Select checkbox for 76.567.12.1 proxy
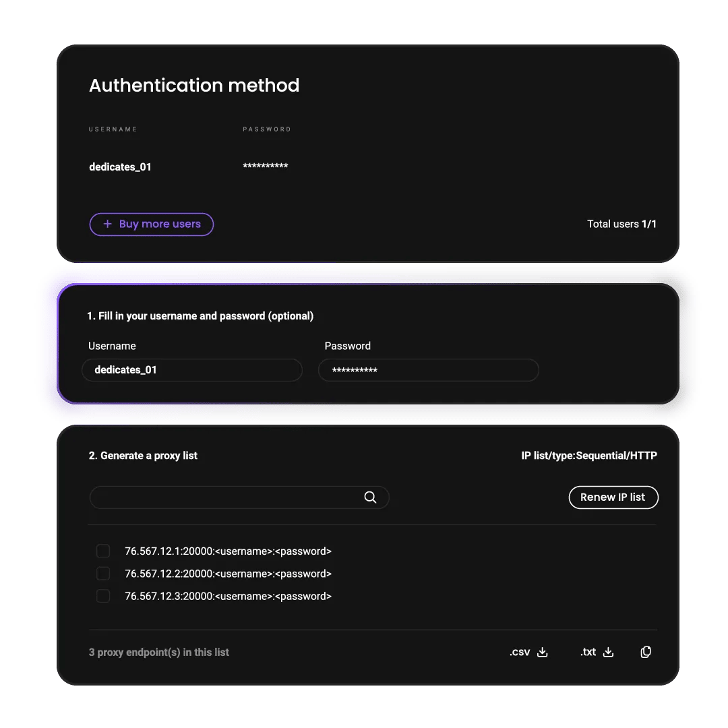Image resolution: width=728 pixels, height=728 pixels. coord(103,551)
